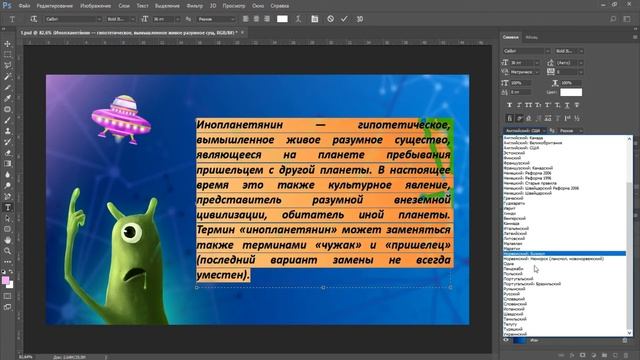
Task: Open the Фильтр menu
Action: tap(194, 6)
